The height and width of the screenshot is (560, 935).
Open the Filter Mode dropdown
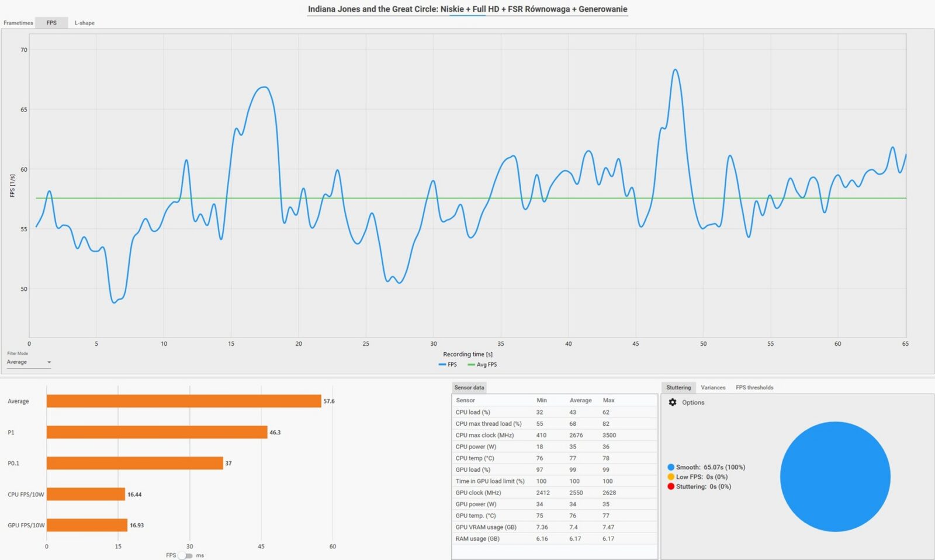pyautogui.click(x=29, y=362)
